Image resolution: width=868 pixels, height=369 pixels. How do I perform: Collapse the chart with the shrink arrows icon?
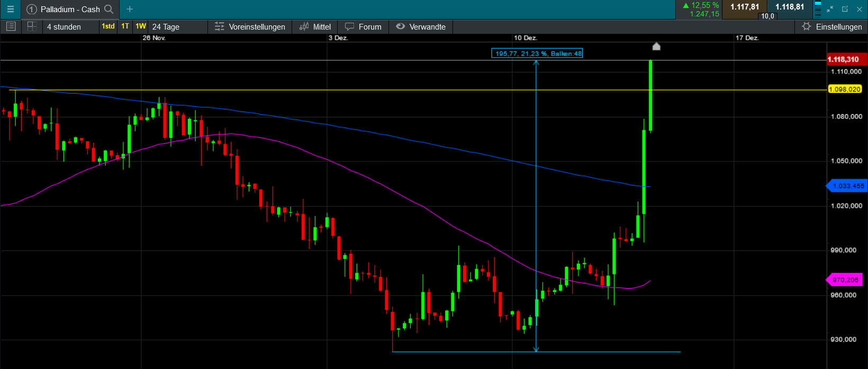830,9
